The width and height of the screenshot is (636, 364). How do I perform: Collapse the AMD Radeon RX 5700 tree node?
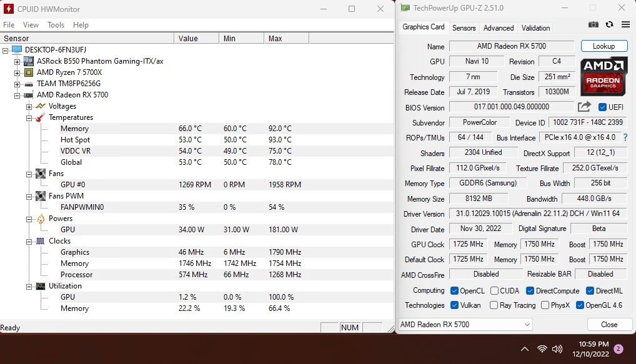(17, 96)
